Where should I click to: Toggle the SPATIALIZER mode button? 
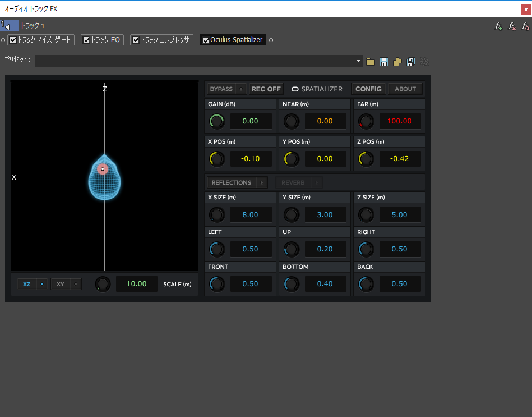pos(317,89)
